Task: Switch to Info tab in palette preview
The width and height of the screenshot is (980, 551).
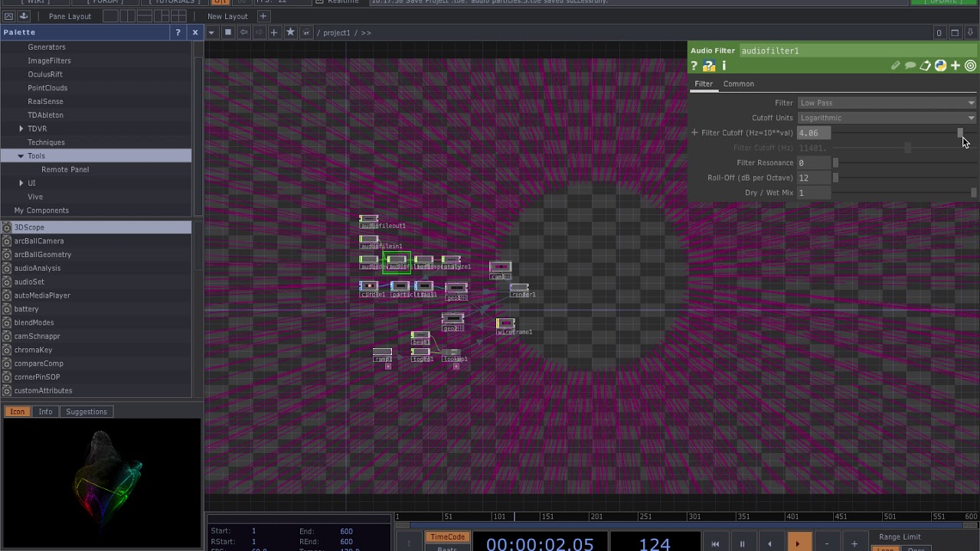Action: point(45,412)
